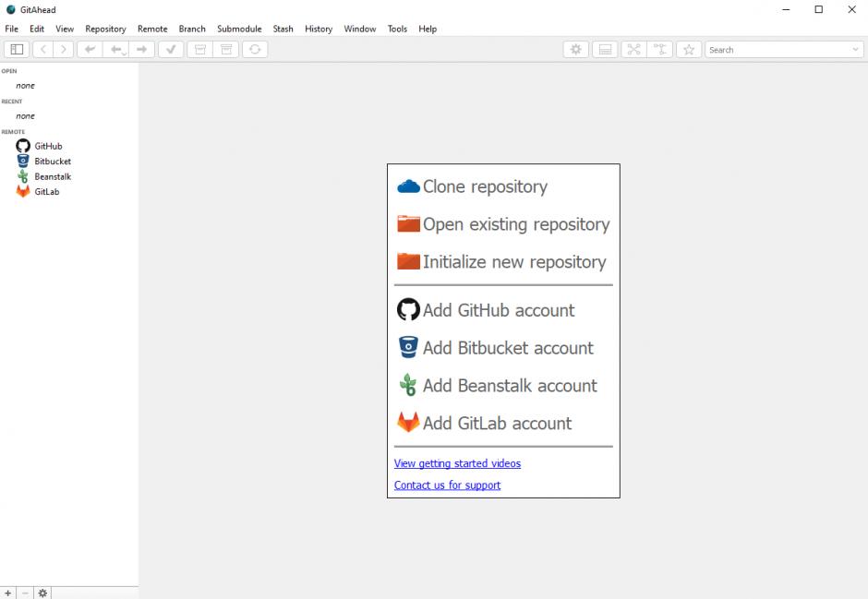
Task: Open the gear settings icon beside search
Action: (x=575, y=49)
